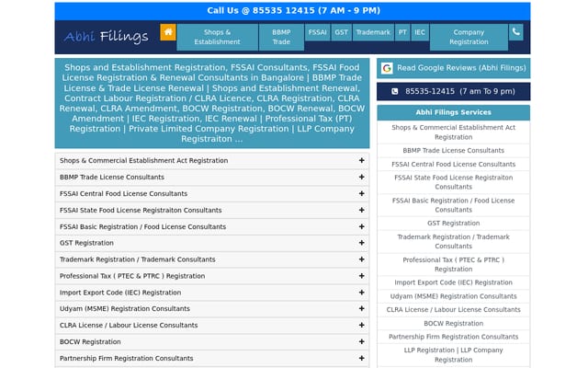Expand GST Registration plus icon
This screenshot has height=368, width=588.
click(x=361, y=243)
